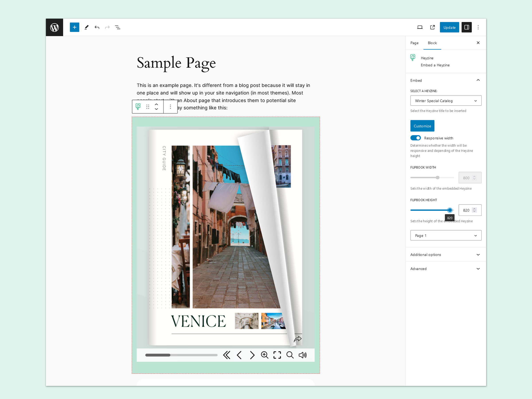This screenshot has width=532, height=399.
Task: Switch to the Page tab
Action: tap(414, 43)
